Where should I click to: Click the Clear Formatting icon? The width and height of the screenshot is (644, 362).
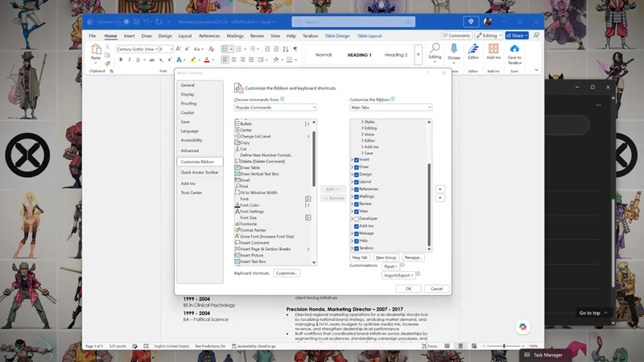tap(212, 49)
